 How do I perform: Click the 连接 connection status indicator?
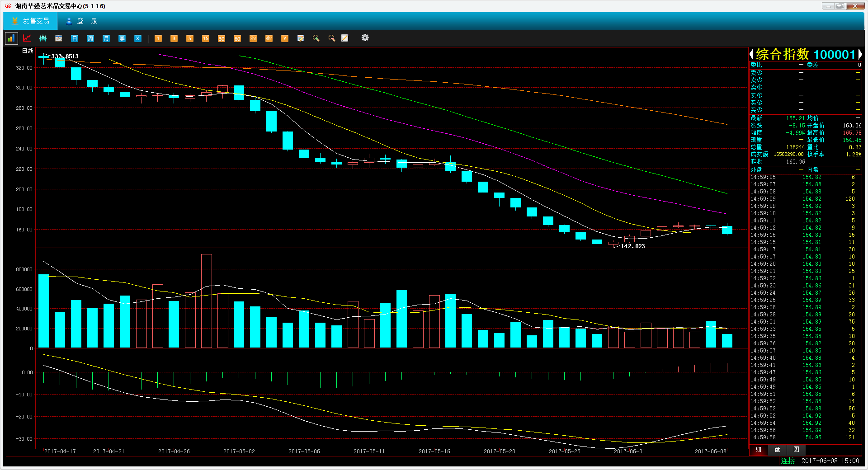click(788, 461)
